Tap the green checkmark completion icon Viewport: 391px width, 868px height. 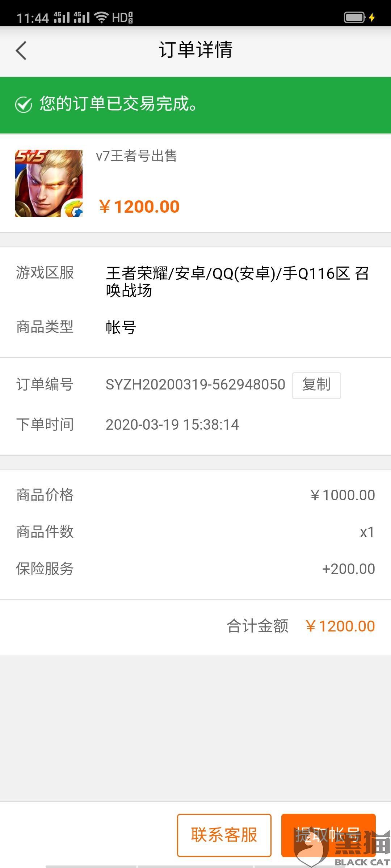(24, 105)
